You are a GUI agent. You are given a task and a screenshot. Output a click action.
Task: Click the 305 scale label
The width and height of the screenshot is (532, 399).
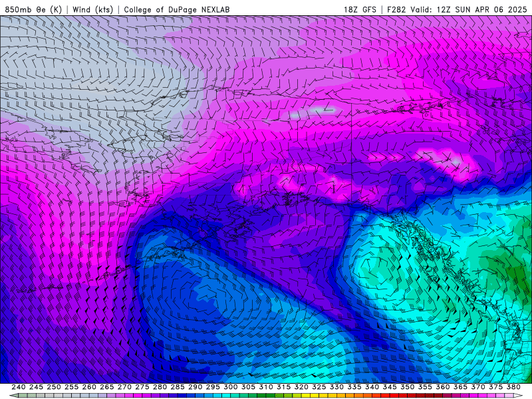[248, 387]
